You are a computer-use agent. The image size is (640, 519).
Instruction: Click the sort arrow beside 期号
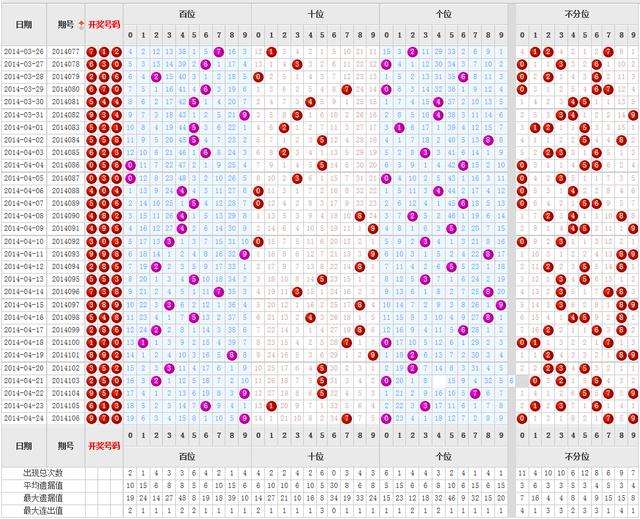click(82, 24)
